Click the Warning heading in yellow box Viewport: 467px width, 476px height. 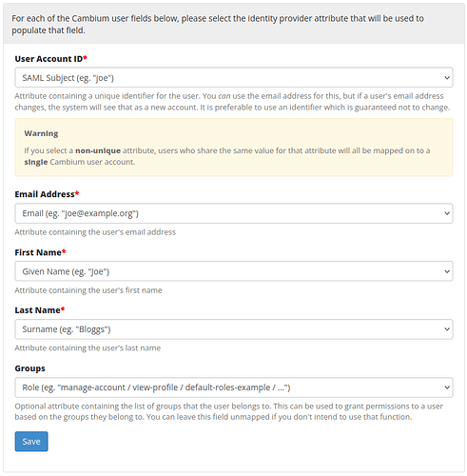[41, 133]
